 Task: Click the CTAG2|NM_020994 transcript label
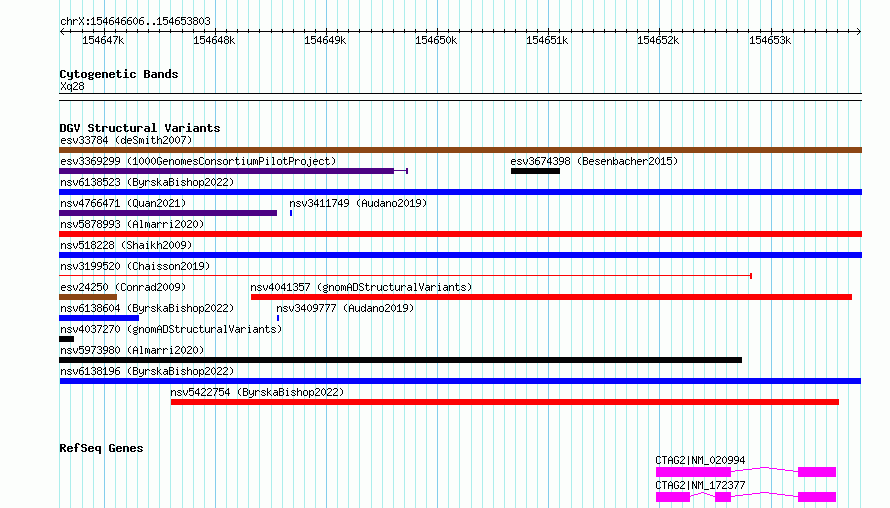click(x=700, y=460)
